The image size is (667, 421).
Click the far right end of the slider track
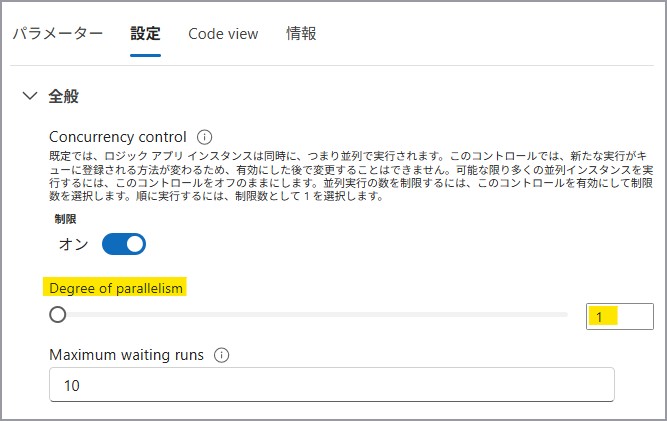(x=565, y=315)
